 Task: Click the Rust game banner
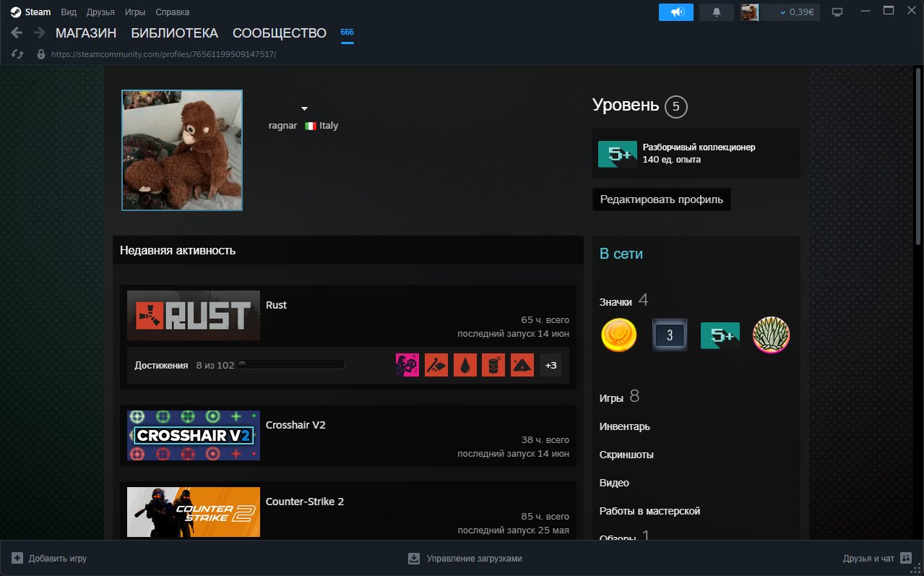coord(194,315)
